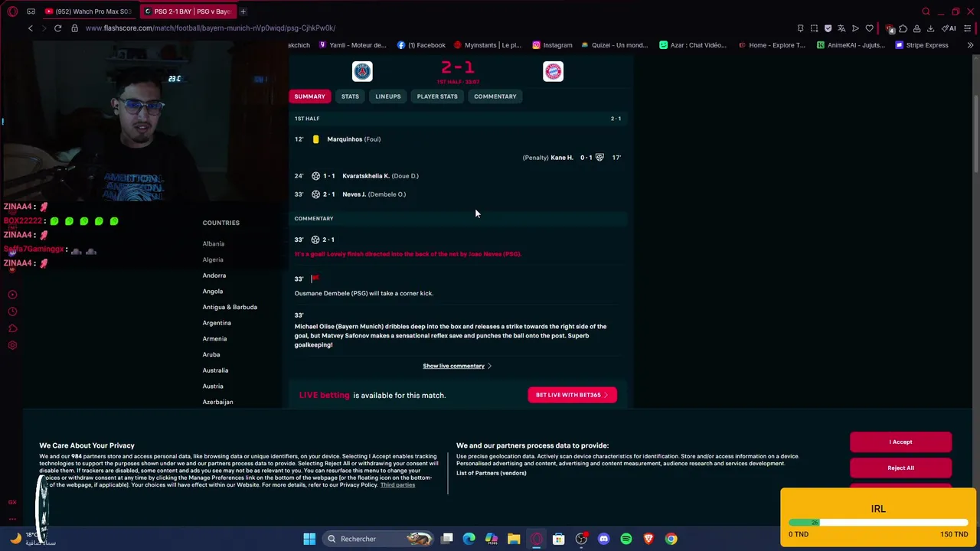
Task: Expand the bookmarks bar overflow chevron
Action: pyautogui.click(x=970, y=45)
